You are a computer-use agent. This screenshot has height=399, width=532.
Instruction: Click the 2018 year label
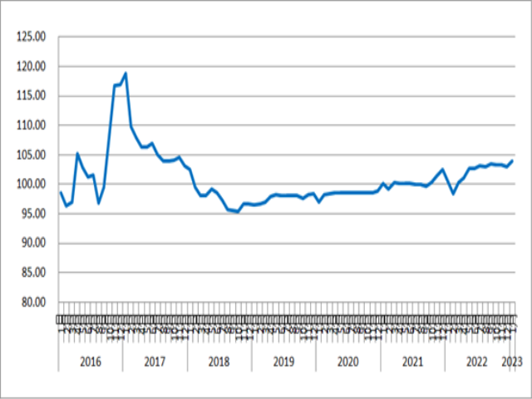coord(219,362)
